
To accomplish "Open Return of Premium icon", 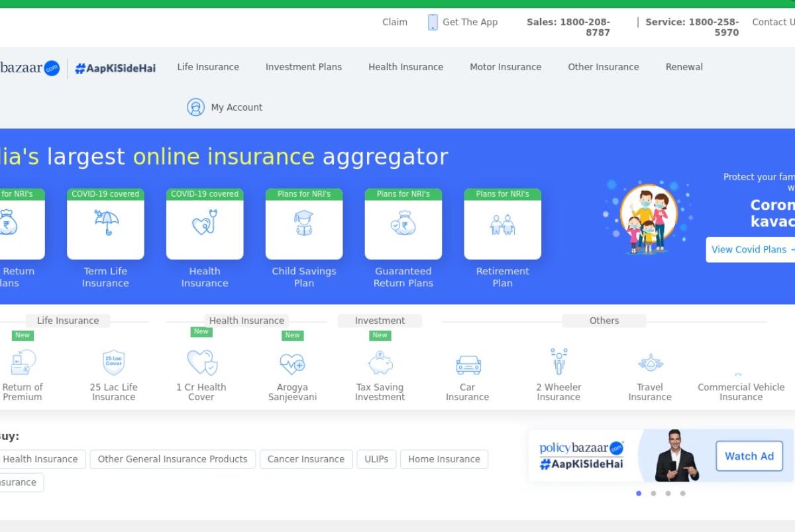I will [23, 362].
